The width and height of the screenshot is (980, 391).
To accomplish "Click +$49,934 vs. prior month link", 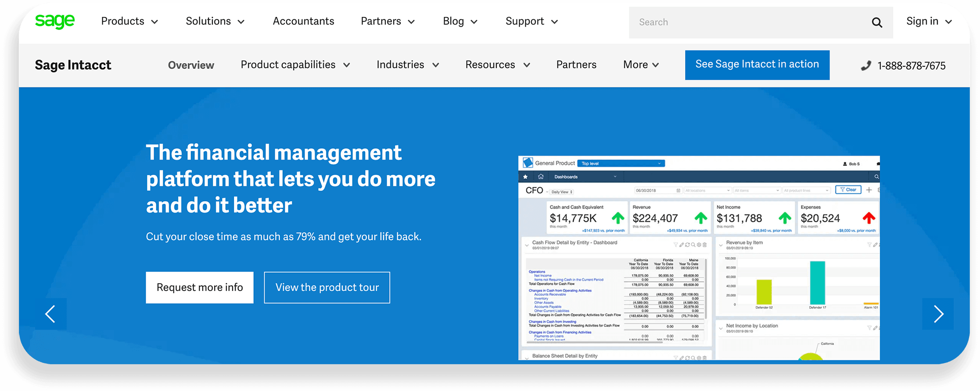I will (x=687, y=231).
